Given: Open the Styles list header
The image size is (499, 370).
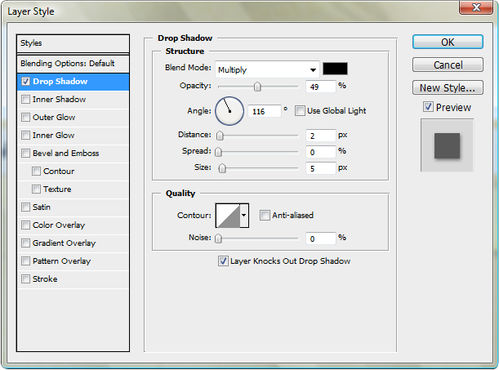Looking at the screenshot, I should click(x=73, y=43).
